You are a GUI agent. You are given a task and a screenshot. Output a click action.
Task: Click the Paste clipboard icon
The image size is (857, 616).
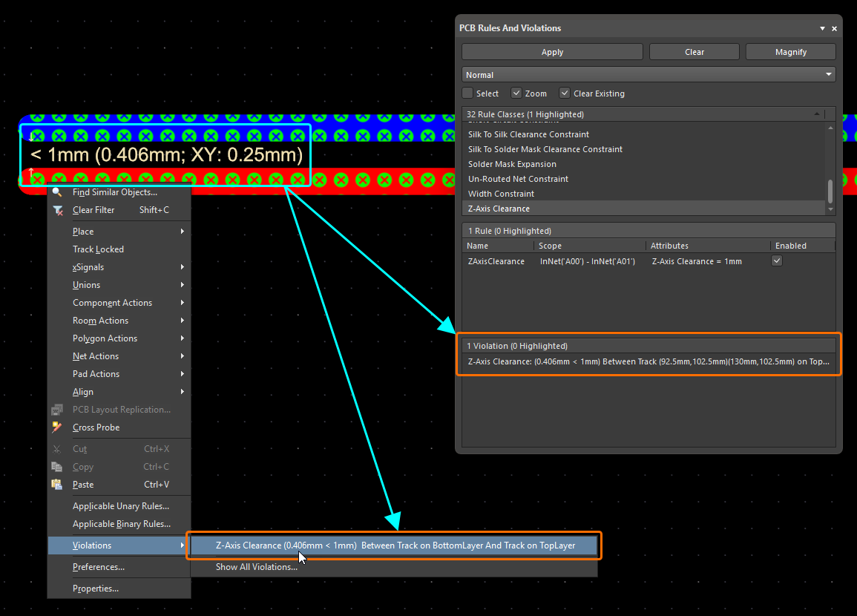click(58, 485)
